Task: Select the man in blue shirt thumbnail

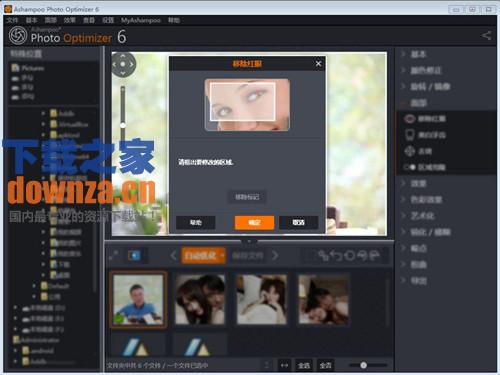Action: (138, 300)
